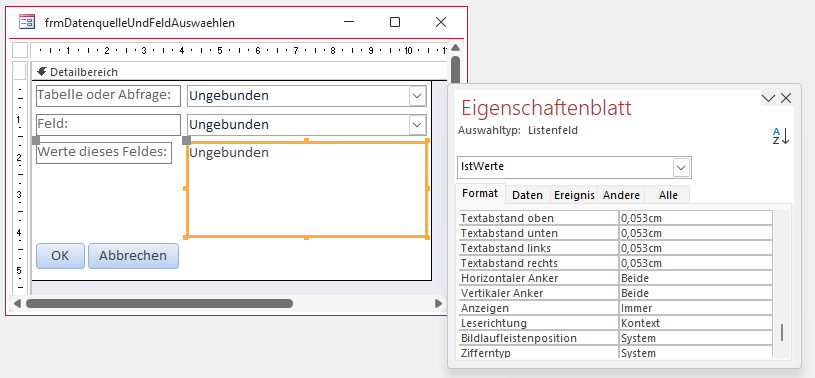
Task: Click the Anzeigen value Immer
Action: point(695,308)
